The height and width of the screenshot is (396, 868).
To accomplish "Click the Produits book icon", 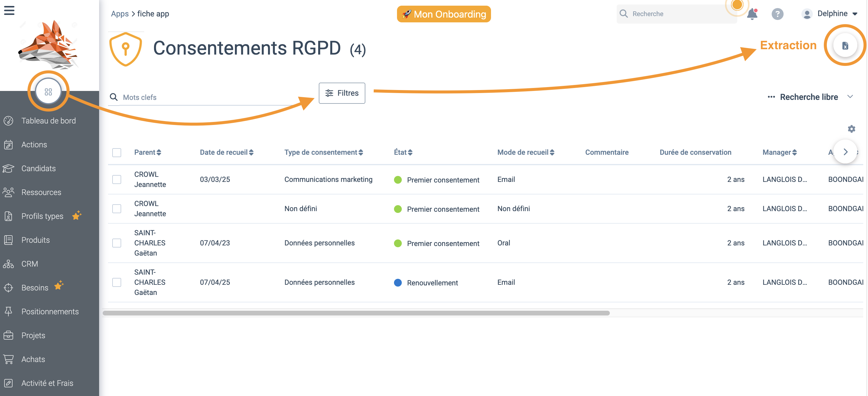I will [8, 240].
